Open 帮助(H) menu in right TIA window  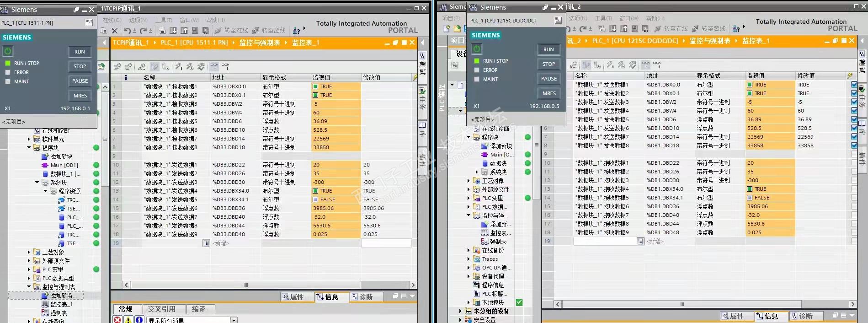655,18
